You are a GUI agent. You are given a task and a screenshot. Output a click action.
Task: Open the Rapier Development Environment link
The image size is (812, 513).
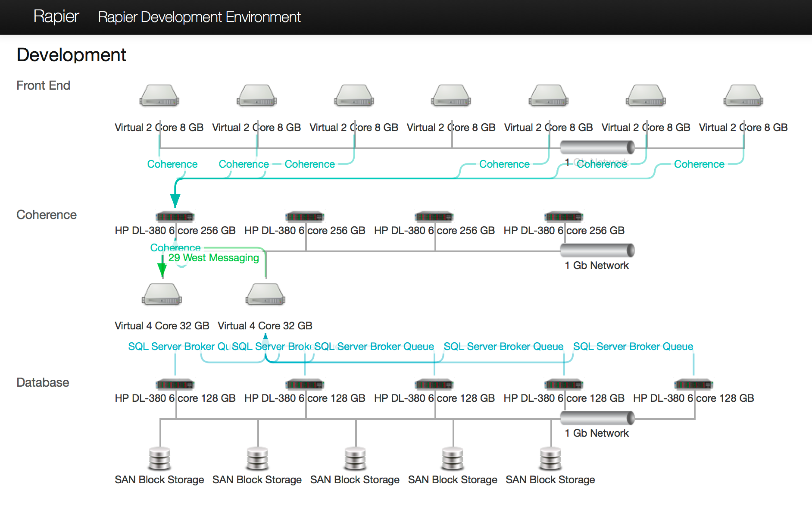(199, 17)
